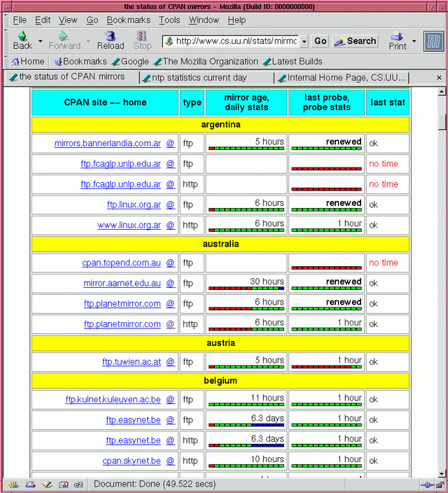Open the File menu
The width and height of the screenshot is (448, 493).
(x=20, y=20)
